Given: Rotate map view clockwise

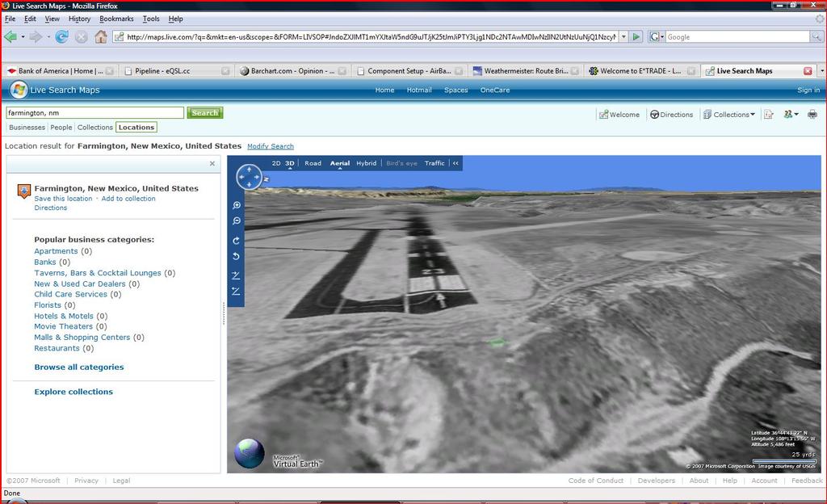Looking at the screenshot, I should [237, 241].
